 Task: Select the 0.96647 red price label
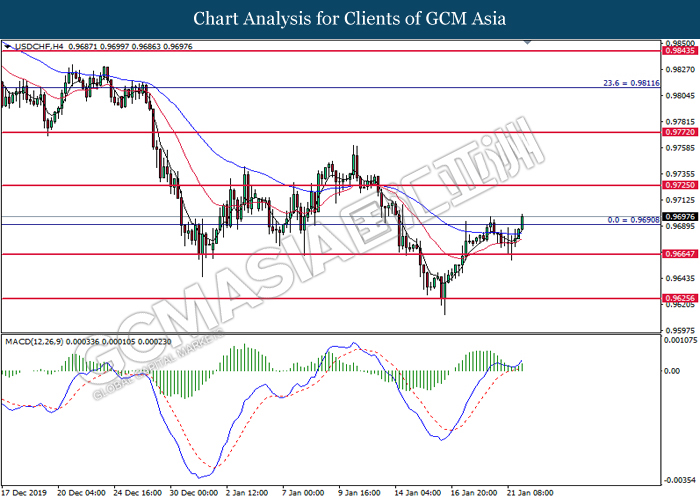pos(680,254)
